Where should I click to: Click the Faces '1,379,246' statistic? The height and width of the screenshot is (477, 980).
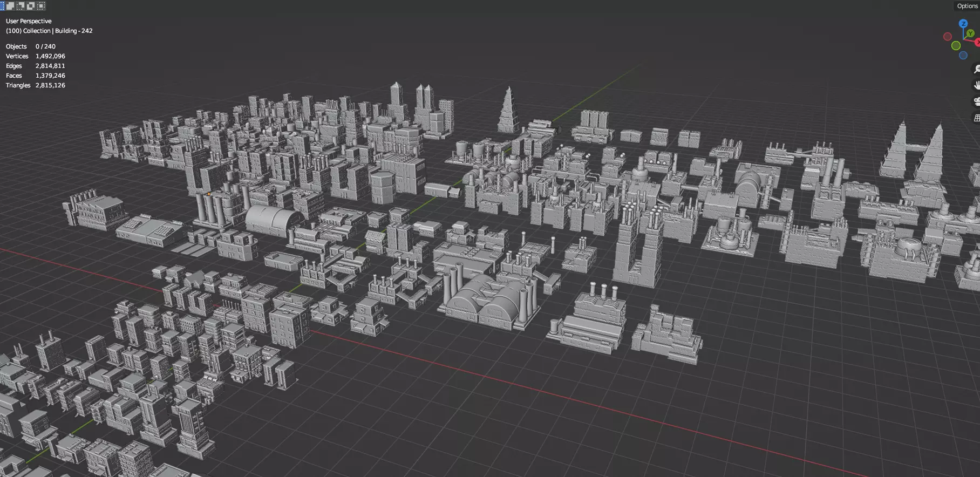coord(50,76)
